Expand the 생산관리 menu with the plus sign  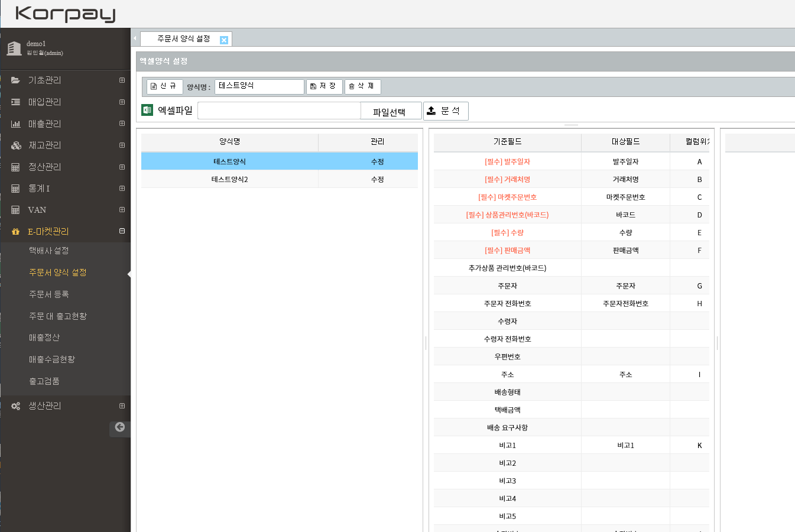point(122,406)
